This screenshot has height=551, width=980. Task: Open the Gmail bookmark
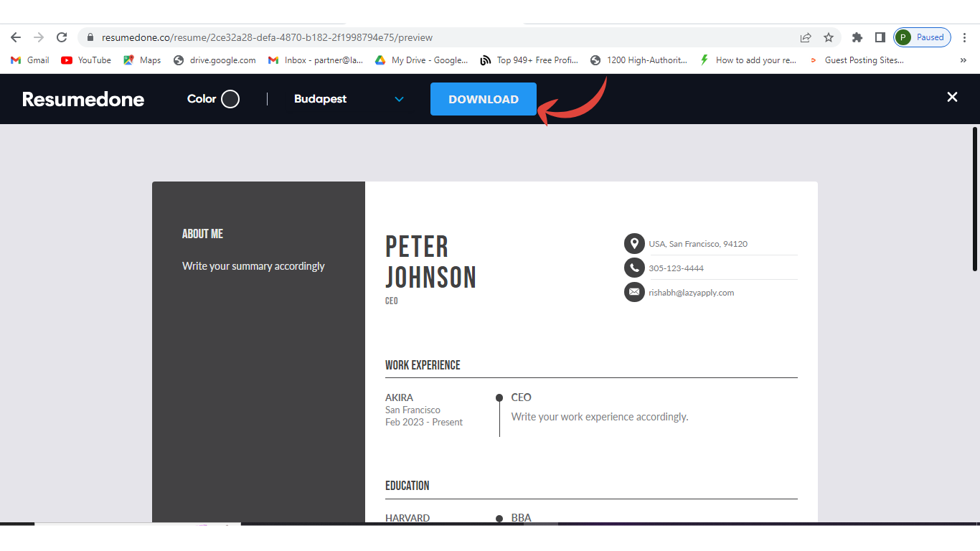click(x=30, y=60)
